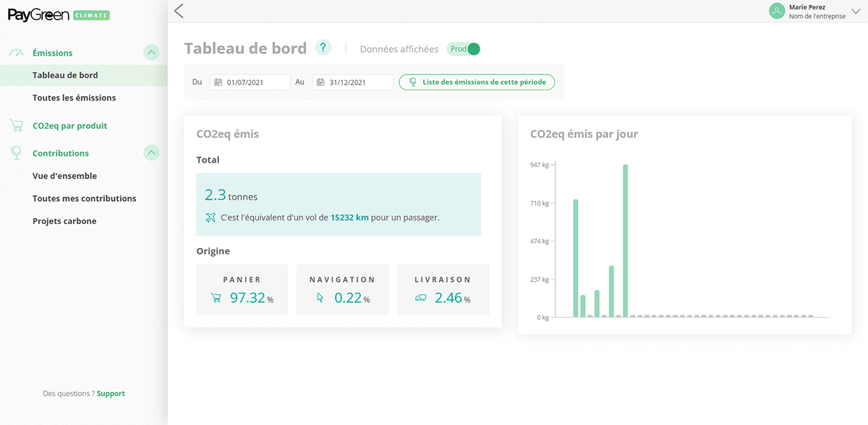
Task: Click the 947 kg axis label
Action: click(539, 165)
